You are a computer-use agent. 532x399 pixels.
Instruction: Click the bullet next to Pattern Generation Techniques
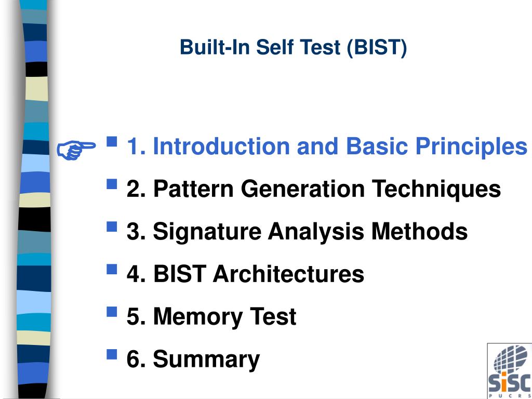click(112, 184)
